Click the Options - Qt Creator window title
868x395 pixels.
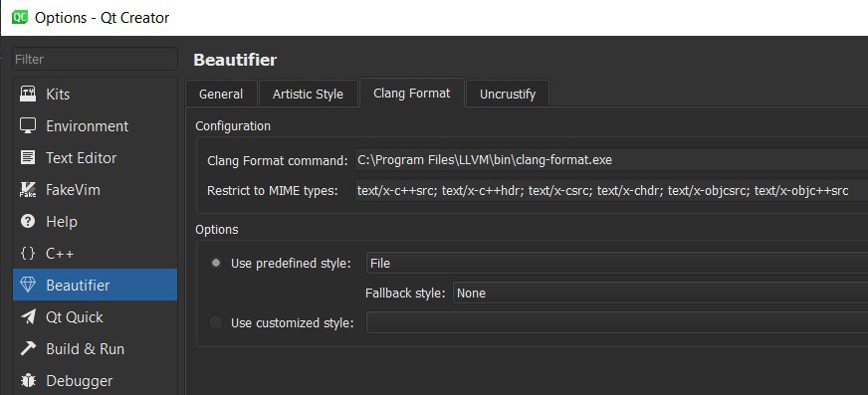point(102,18)
